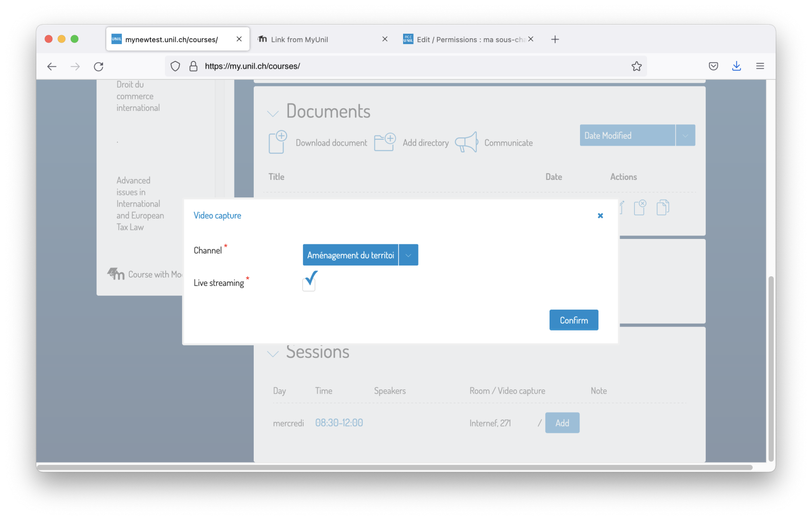Open the Firefox application menu
This screenshot has width=812, height=520.
pos(760,66)
